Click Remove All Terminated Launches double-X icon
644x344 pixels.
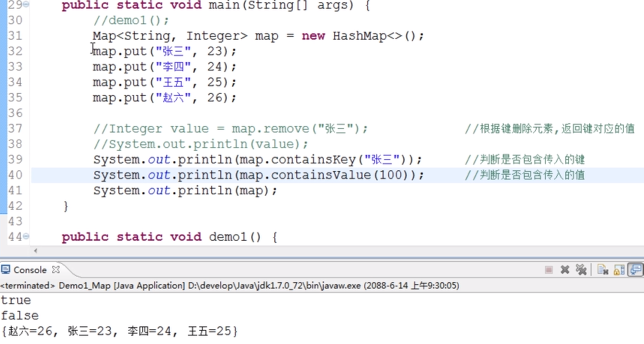pyautogui.click(x=580, y=270)
